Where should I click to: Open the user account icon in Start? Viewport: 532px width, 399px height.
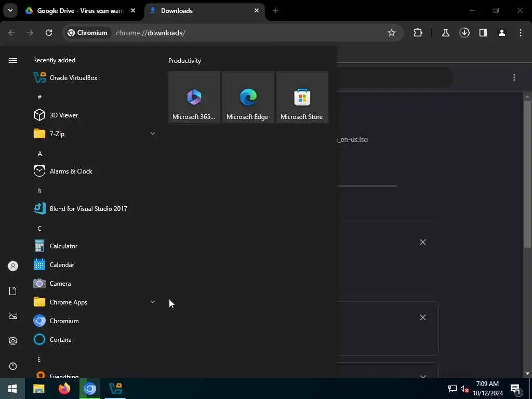click(x=13, y=266)
